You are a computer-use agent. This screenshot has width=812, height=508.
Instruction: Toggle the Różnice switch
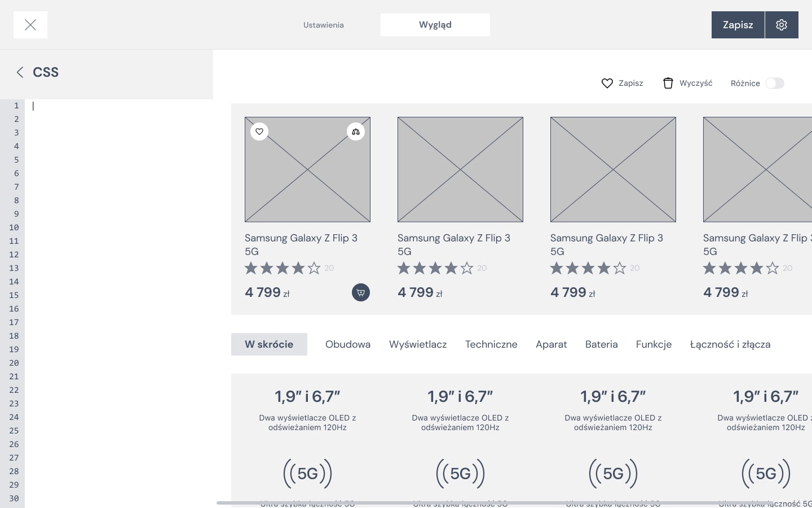[774, 84]
